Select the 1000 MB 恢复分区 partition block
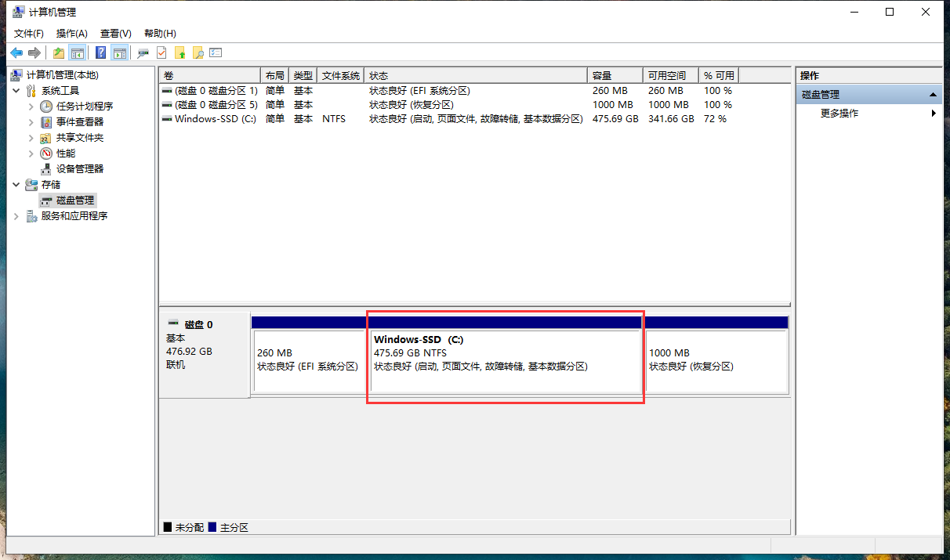Viewport: 950px width, 560px height. 716,361
